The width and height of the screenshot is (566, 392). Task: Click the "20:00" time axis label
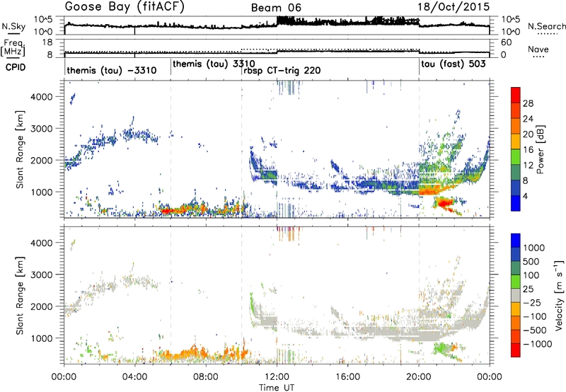[419, 377]
